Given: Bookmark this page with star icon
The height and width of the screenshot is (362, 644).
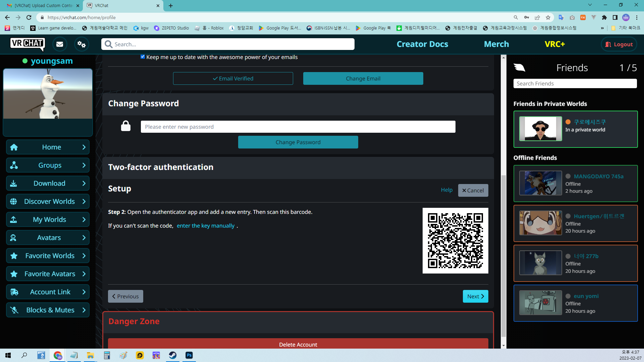Looking at the screenshot, I should (548, 17).
